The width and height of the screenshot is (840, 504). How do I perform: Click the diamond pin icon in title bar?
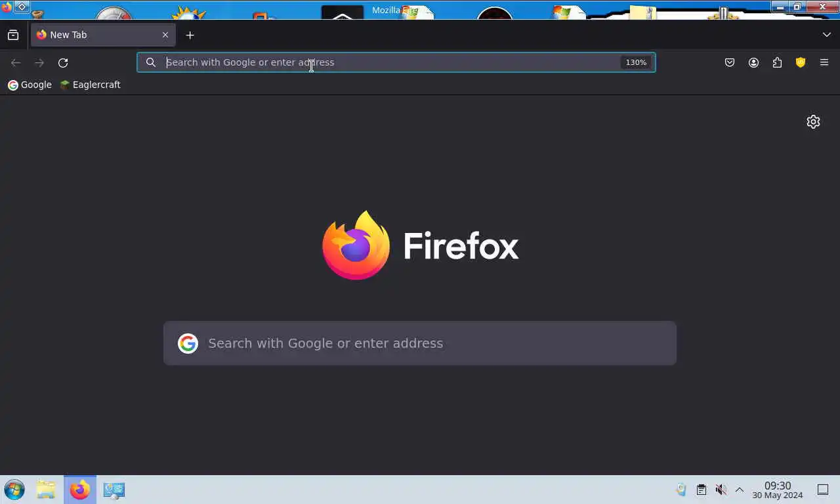point(22,7)
